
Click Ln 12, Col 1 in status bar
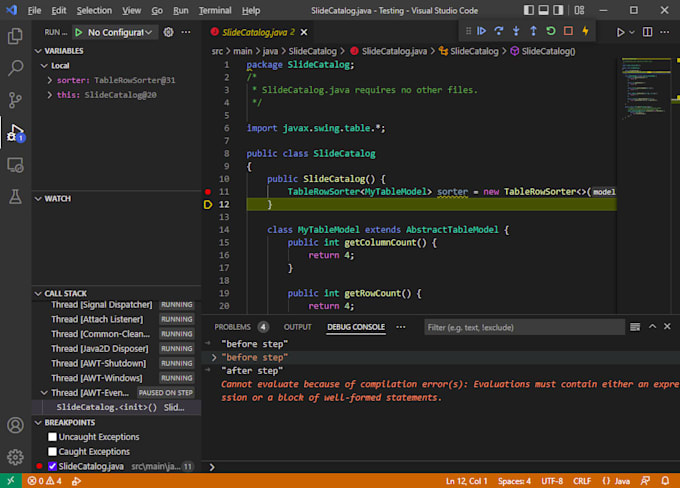click(x=466, y=481)
